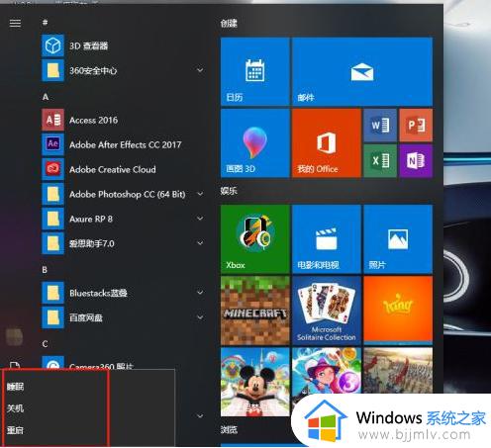This screenshot has width=491, height=448.
Task: Open the Mickey Mouse game tile
Action: pos(255,382)
